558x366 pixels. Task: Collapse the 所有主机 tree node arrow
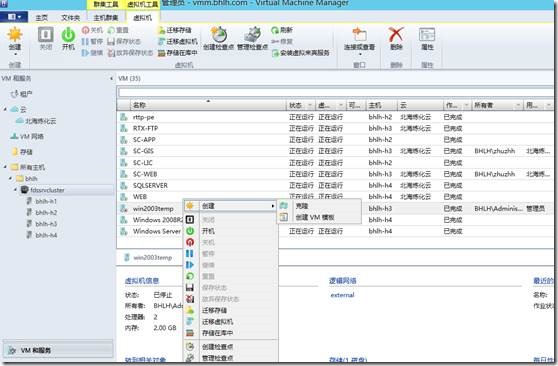pos(5,167)
